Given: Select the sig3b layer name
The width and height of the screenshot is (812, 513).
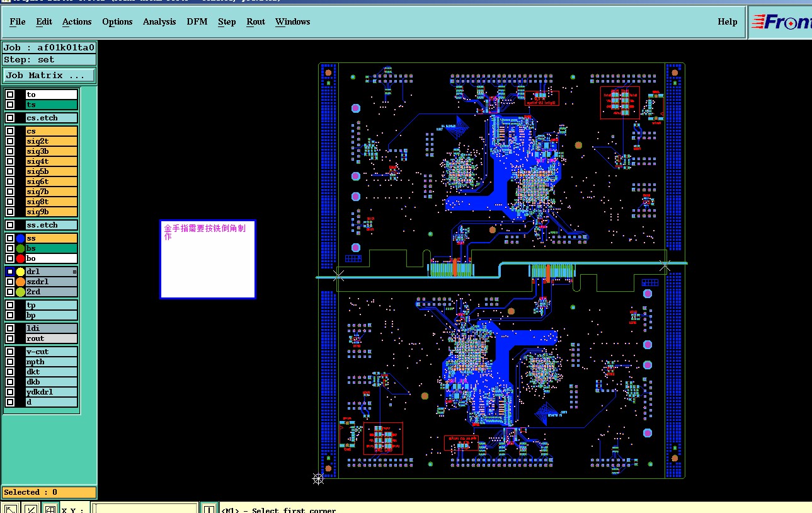Looking at the screenshot, I should pyautogui.click(x=51, y=151).
